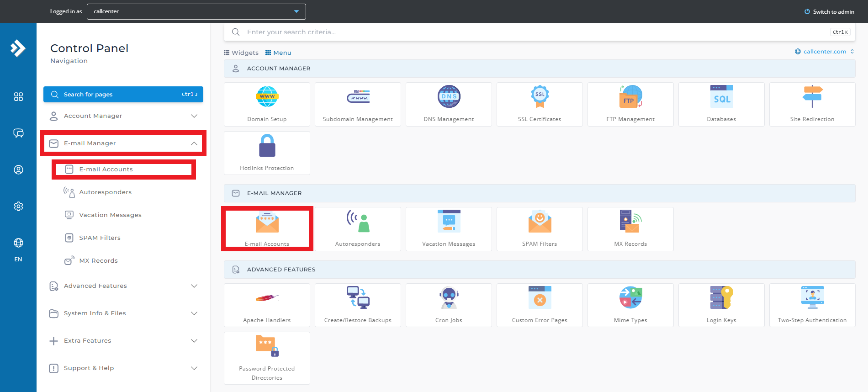Open the logged-in user dropdown
Screen dimensions: 868x392
(x=196, y=11)
